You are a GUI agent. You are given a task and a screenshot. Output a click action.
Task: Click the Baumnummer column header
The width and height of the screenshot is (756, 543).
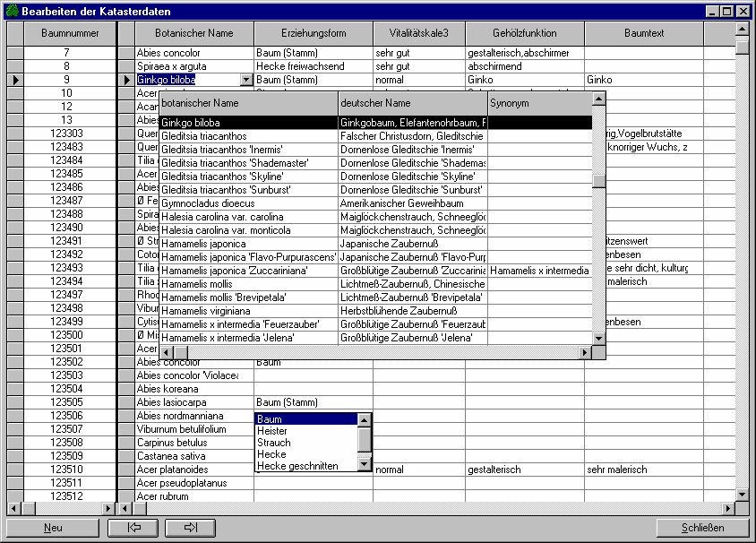(x=70, y=33)
